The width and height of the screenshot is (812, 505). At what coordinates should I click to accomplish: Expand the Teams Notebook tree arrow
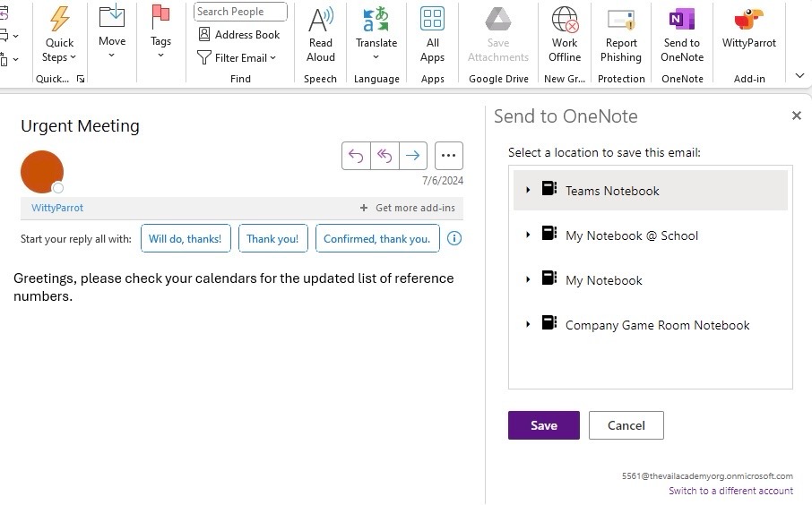(528, 190)
